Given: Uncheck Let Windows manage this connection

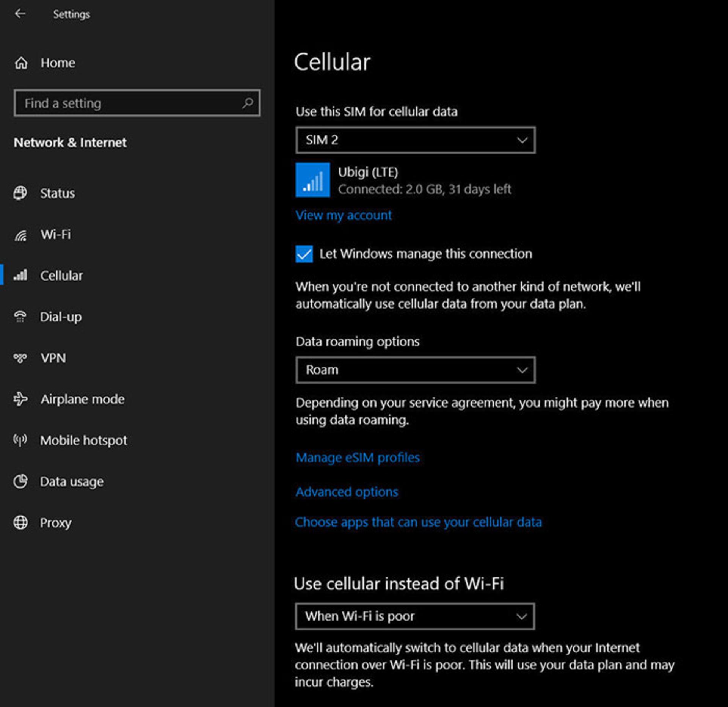Looking at the screenshot, I should 304,254.
